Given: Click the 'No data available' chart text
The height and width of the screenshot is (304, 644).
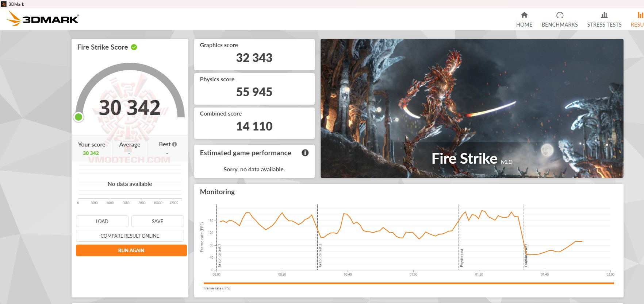Looking at the screenshot, I should 130,184.
